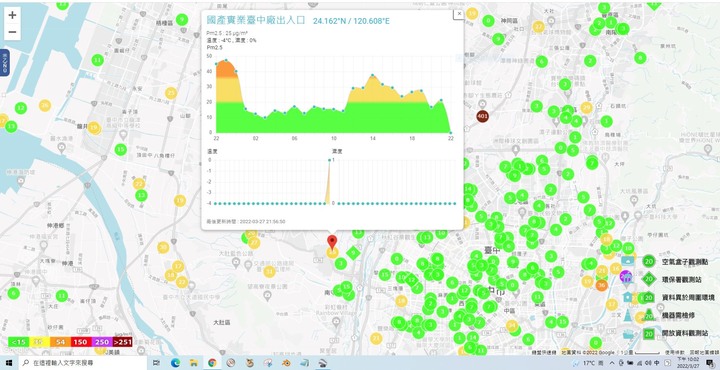
Task: Close the 國產實業臺中廠出入口 popup
Action: coord(458,14)
